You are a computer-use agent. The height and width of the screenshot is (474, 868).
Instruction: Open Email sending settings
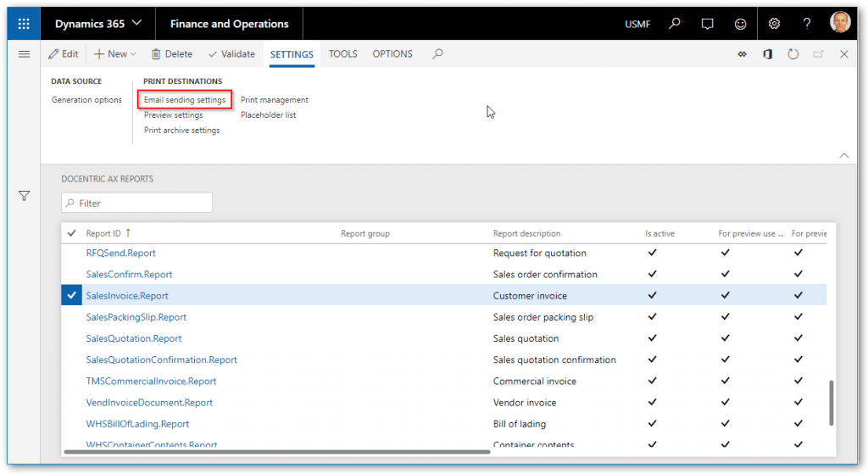184,100
